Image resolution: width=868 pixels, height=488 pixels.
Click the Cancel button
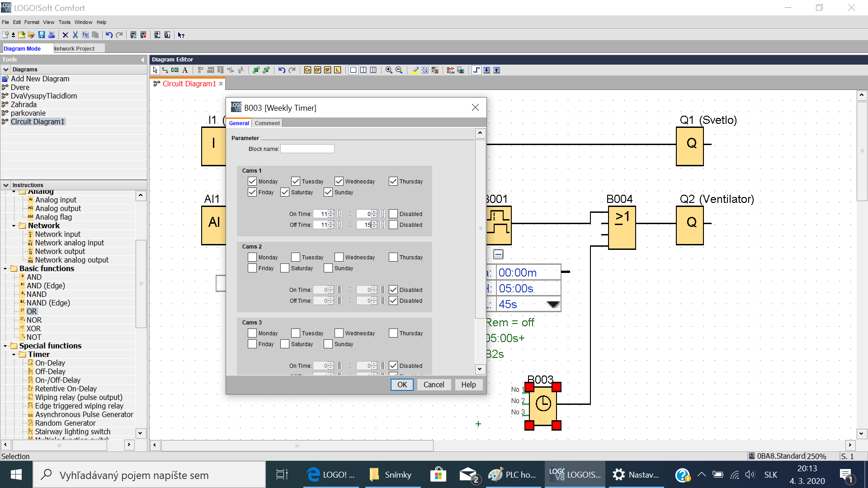point(434,385)
